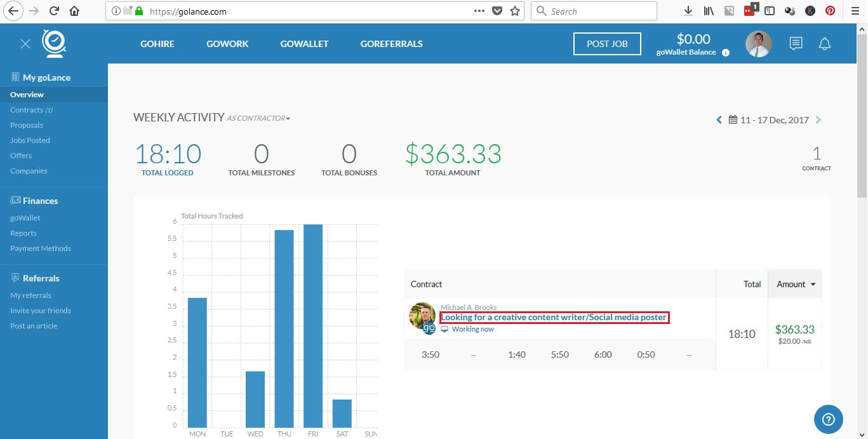Click the FRI bar in the hours chart
The image size is (868, 439).
click(x=313, y=326)
